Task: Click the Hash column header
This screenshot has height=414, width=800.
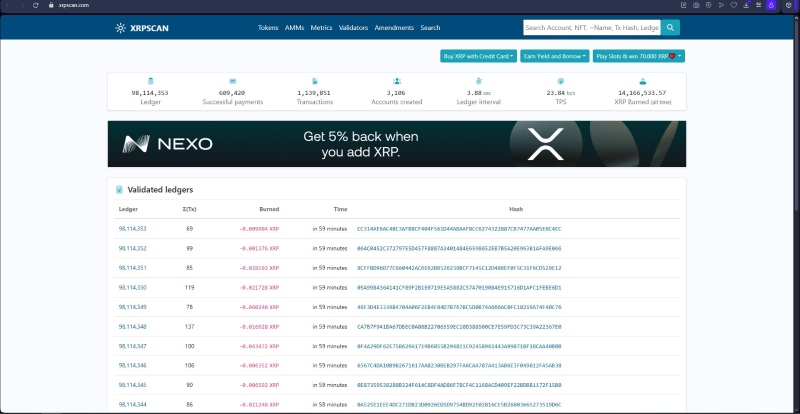Action: click(516, 209)
